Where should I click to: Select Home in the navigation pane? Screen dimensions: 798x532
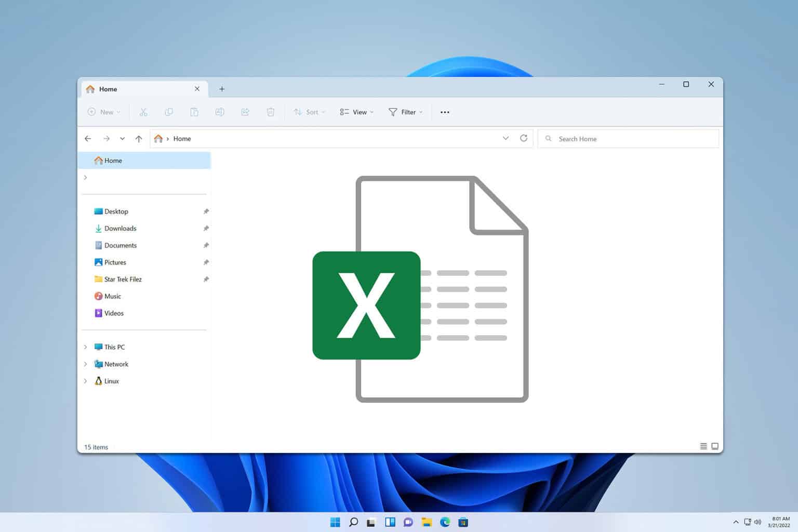[144, 161]
